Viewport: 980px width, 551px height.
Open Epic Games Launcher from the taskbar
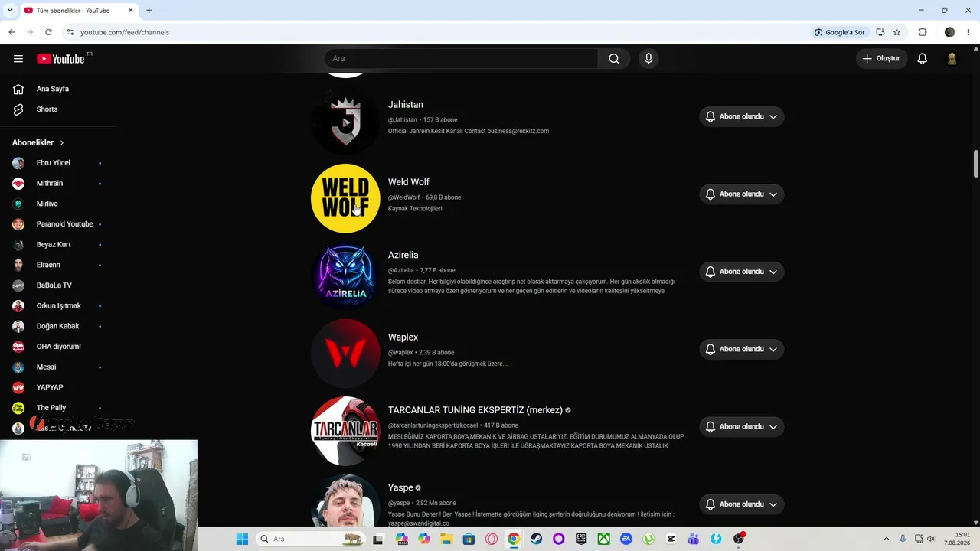[581, 539]
